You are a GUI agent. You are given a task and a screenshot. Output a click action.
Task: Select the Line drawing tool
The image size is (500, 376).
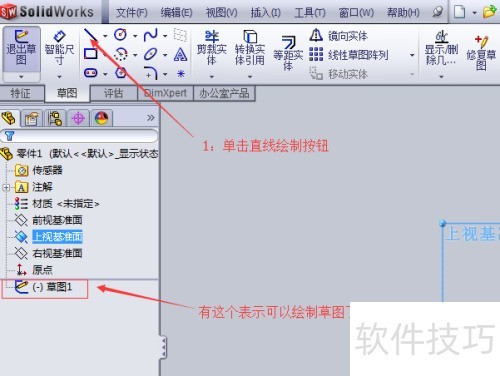[x=90, y=35]
